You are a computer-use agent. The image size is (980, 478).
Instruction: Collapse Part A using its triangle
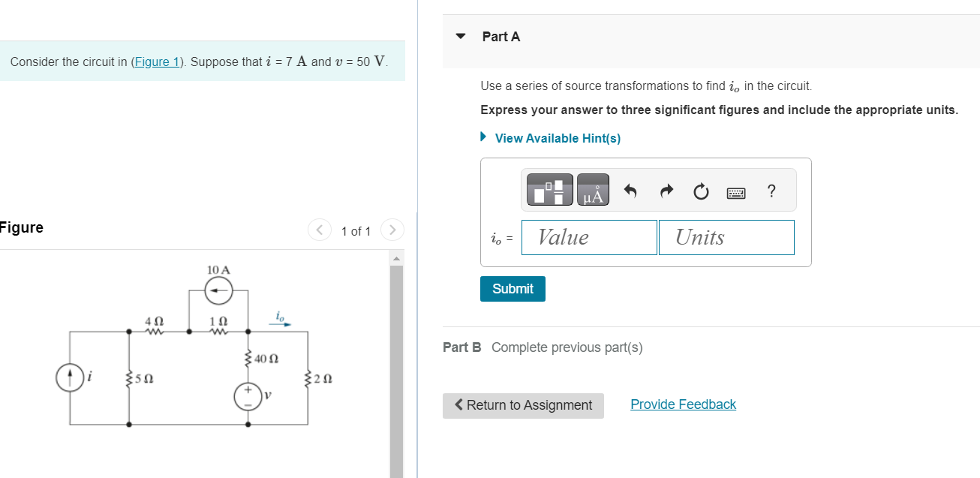coord(460,36)
